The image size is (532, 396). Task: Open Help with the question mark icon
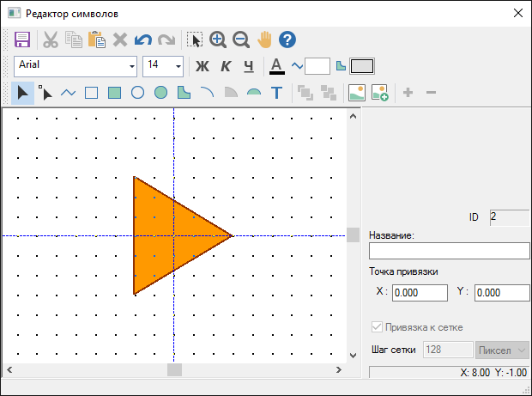coord(287,40)
